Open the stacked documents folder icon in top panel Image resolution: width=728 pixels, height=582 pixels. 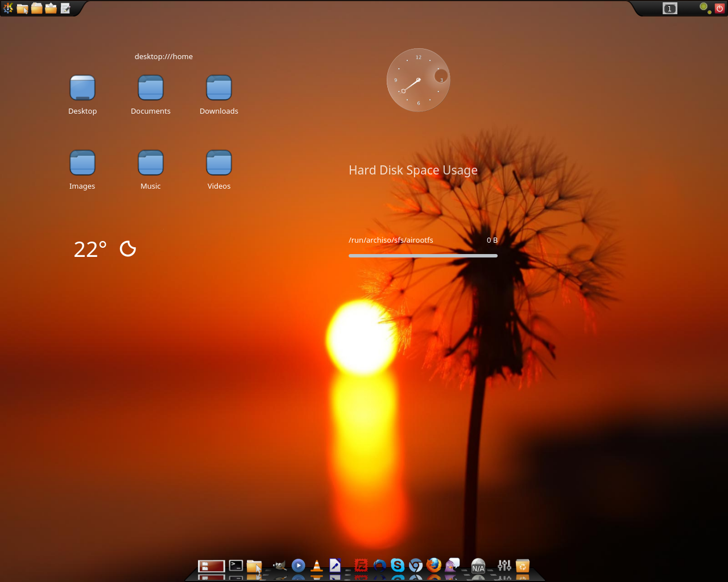click(37, 8)
